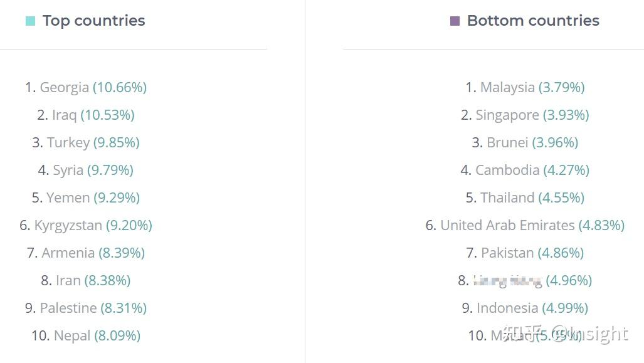The width and height of the screenshot is (644, 363).
Task: Click on Singapore (3.93%)
Action: point(525,115)
